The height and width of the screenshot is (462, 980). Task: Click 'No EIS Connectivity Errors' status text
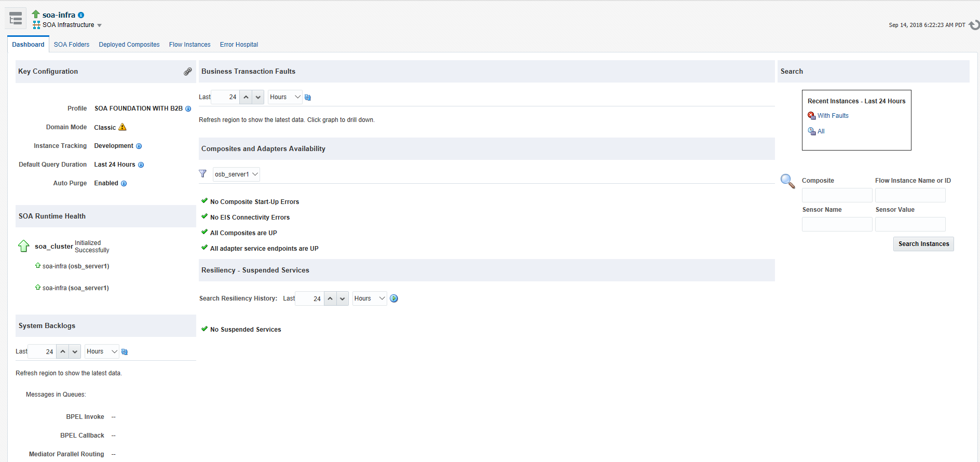click(x=250, y=218)
